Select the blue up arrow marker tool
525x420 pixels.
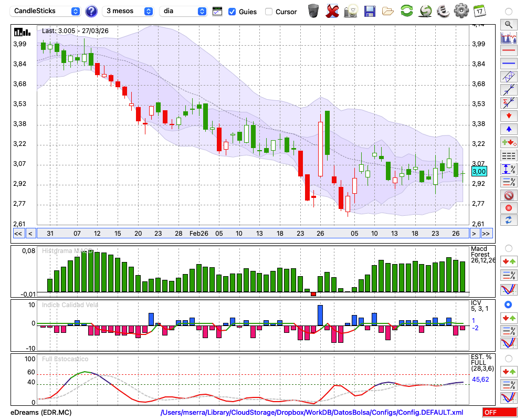click(x=508, y=129)
